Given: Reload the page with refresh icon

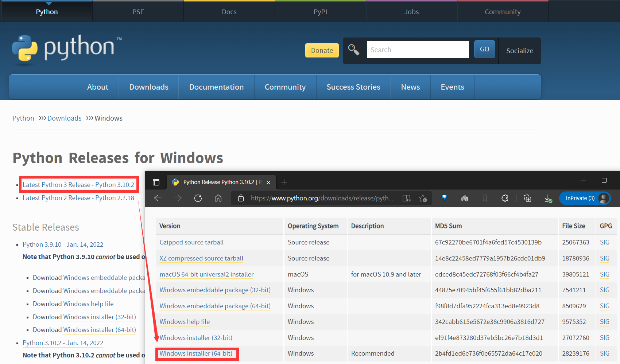Looking at the screenshot, I should click(x=198, y=198).
